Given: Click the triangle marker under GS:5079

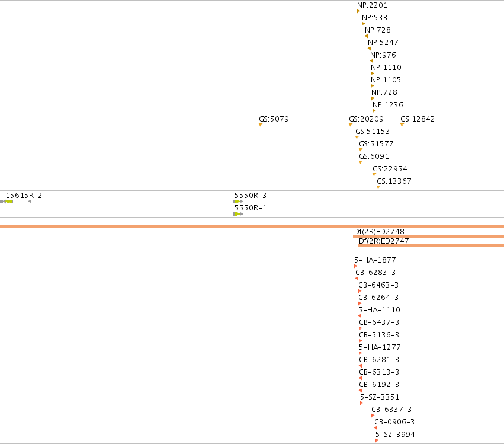Looking at the screenshot, I should [261, 125].
